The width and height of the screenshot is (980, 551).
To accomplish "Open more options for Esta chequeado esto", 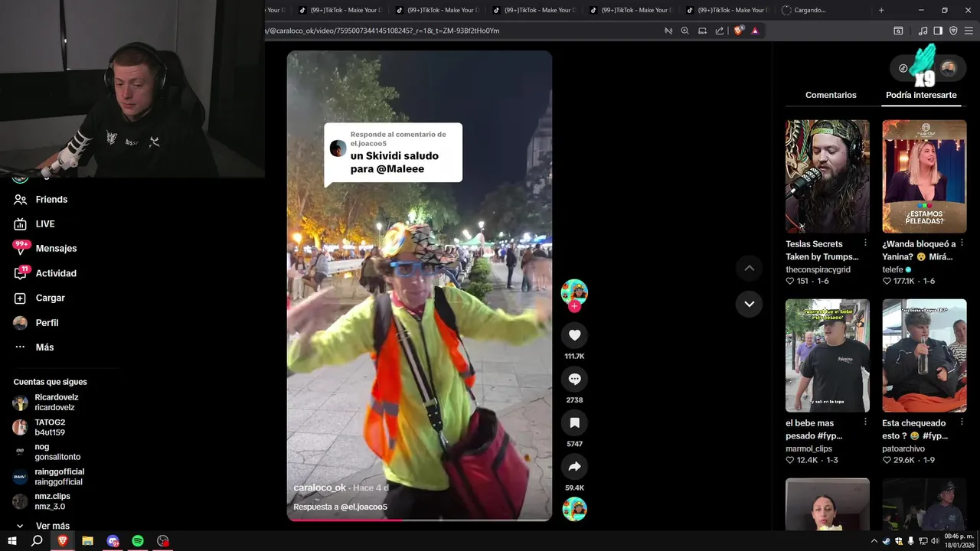I will click(x=962, y=422).
